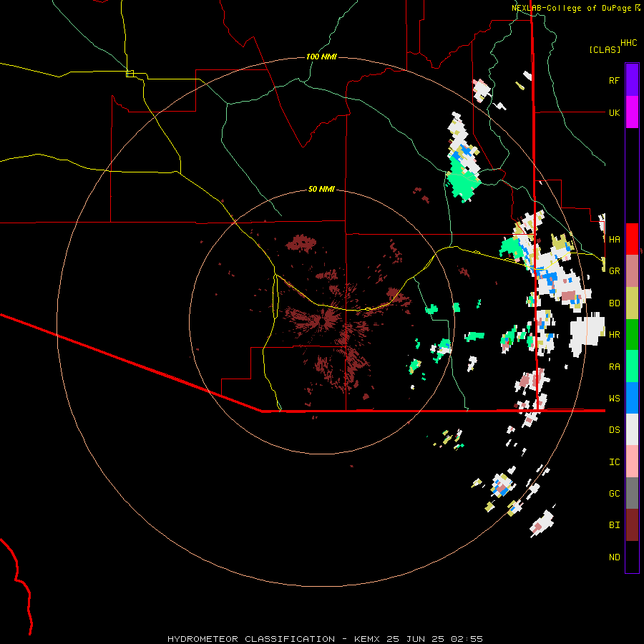Click the RA rain legend swatch
644x644 pixels.
click(x=632, y=366)
